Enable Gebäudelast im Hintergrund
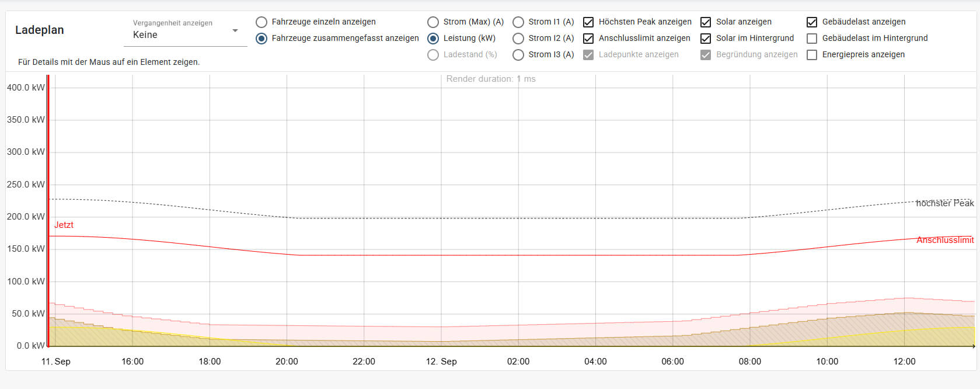The image size is (980, 389). (812, 39)
